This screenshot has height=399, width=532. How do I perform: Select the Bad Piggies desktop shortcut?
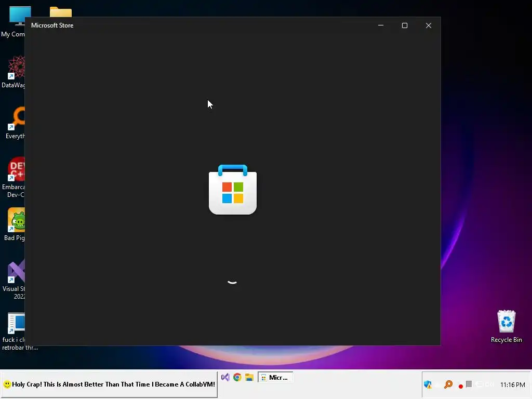pos(15,224)
